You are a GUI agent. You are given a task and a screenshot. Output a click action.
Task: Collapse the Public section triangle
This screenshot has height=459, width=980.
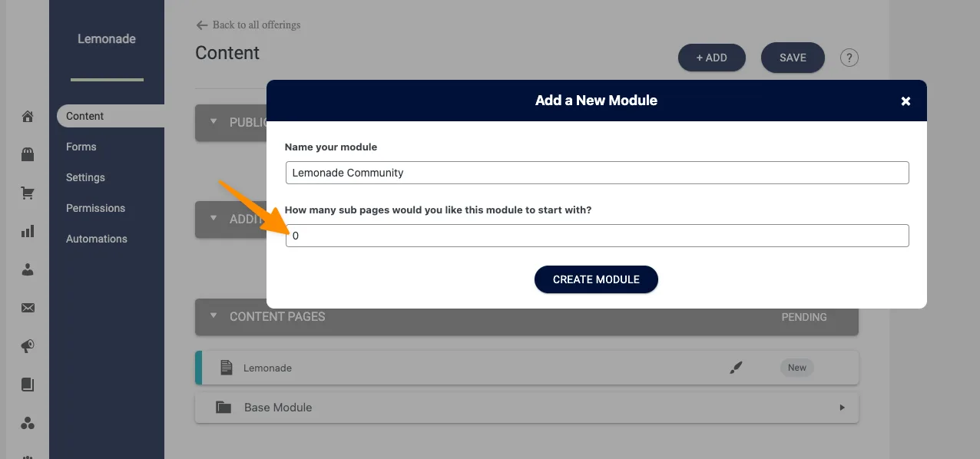pyautogui.click(x=214, y=122)
